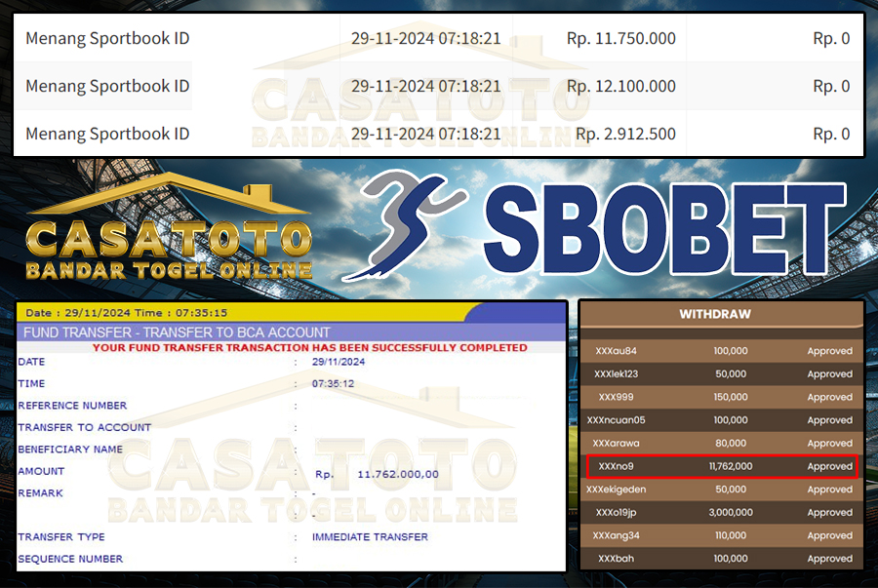
Task: Select the XXXncuan05 withdraw entry
Action: point(616,420)
